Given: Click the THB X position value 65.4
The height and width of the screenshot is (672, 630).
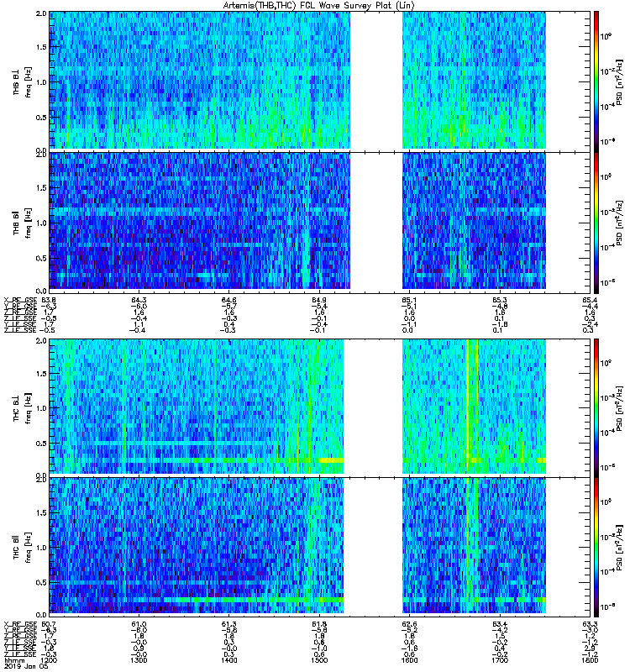Looking at the screenshot, I should pyautogui.click(x=590, y=300).
